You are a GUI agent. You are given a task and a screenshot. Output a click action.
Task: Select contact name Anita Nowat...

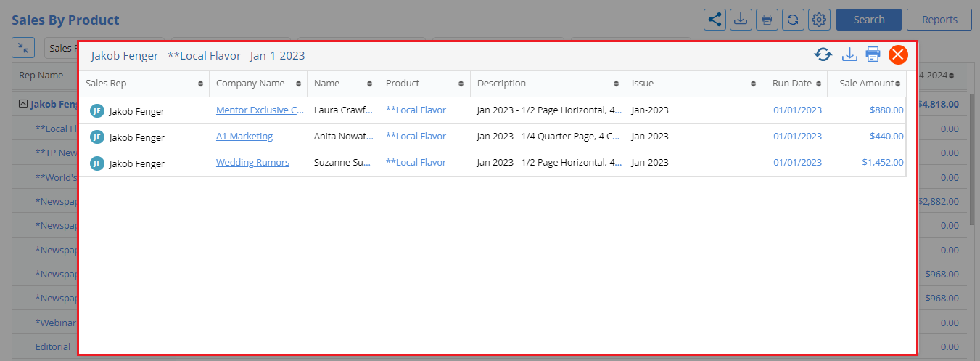coord(344,137)
